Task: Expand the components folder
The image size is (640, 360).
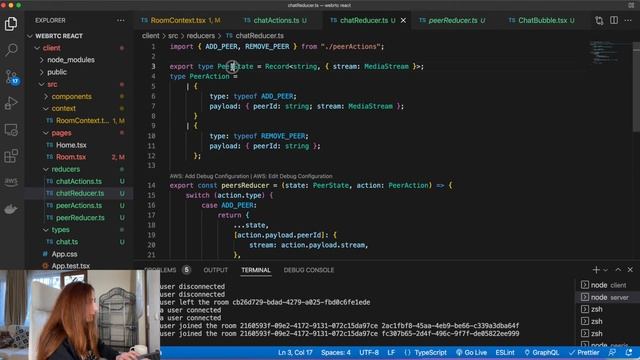Action: pos(71,96)
